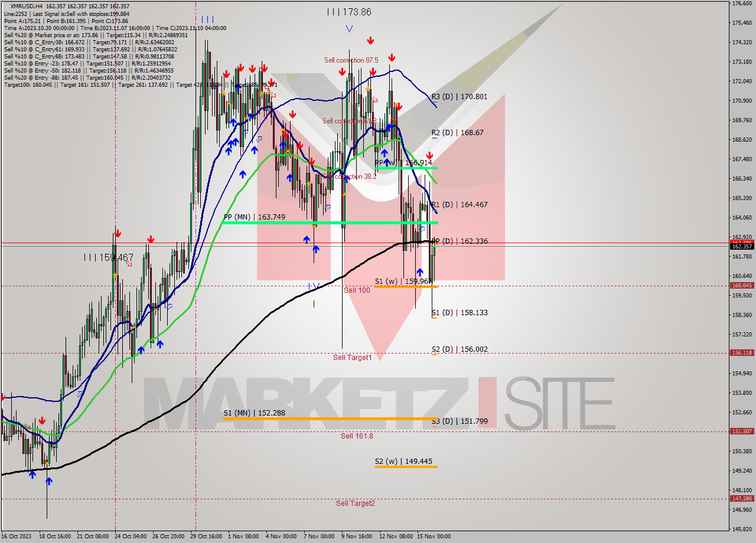Click the 'I I I 159.467' wave label
This screenshot has width=756, height=543.
point(108,258)
